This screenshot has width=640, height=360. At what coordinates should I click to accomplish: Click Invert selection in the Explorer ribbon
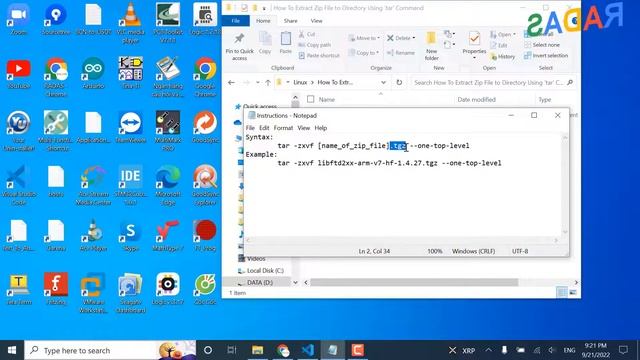pyautogui.click(x=546, y=56)
